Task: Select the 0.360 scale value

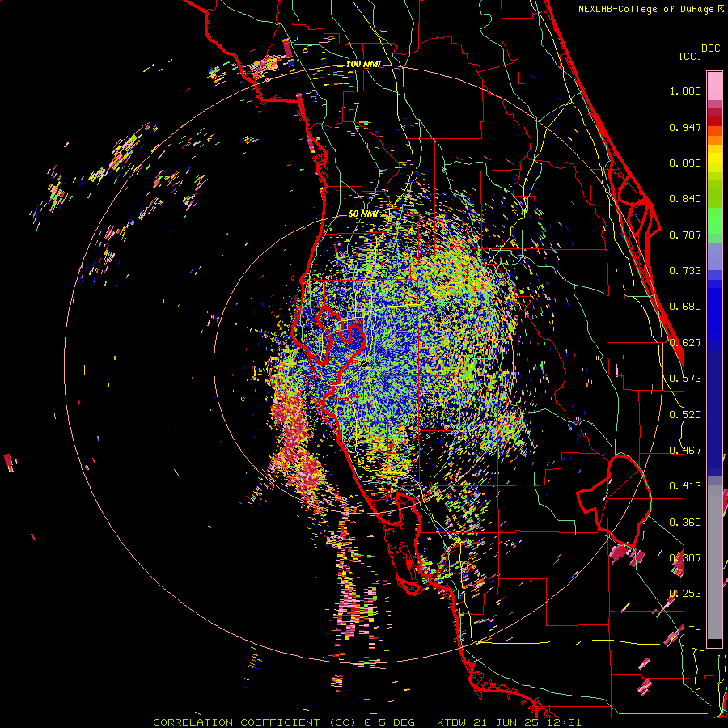Action: (x=685, y=523)
